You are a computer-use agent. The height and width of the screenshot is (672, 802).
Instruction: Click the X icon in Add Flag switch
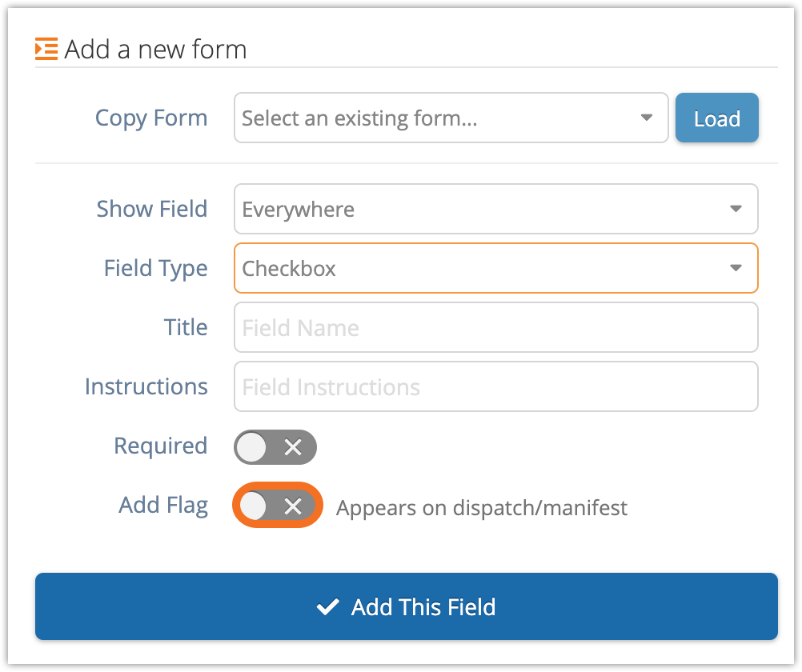[x=293, y=506]
